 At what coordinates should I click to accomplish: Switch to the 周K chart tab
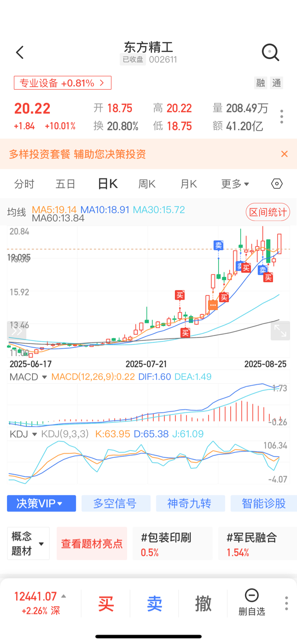point(147,184)
